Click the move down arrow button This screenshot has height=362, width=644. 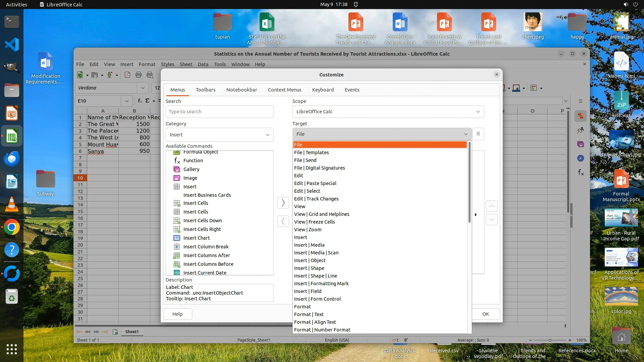[x=491, y=220]
